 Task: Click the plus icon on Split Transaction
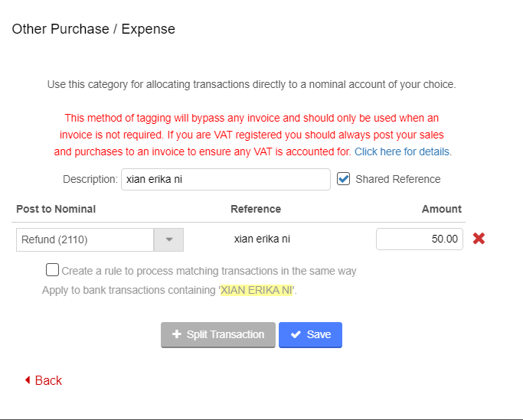click(177, 334)
